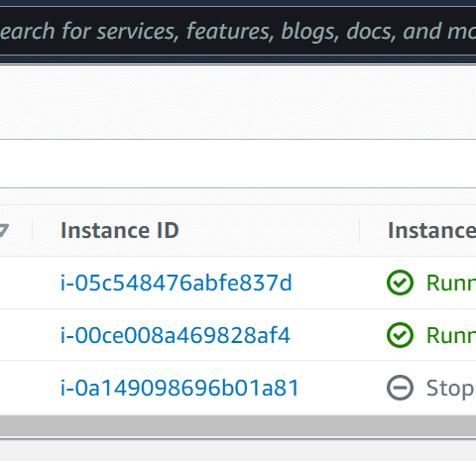The height and width of the screenshot is (461, 476).
Task: Click the Running status text in second row
Action: [x=451, y=335]
